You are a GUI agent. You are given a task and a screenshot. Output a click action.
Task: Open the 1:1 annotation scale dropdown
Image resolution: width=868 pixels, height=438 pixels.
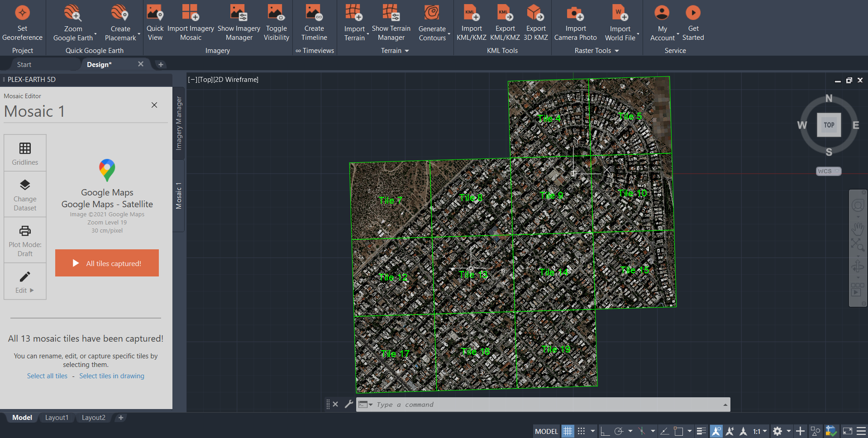click(x=760, y=431)
